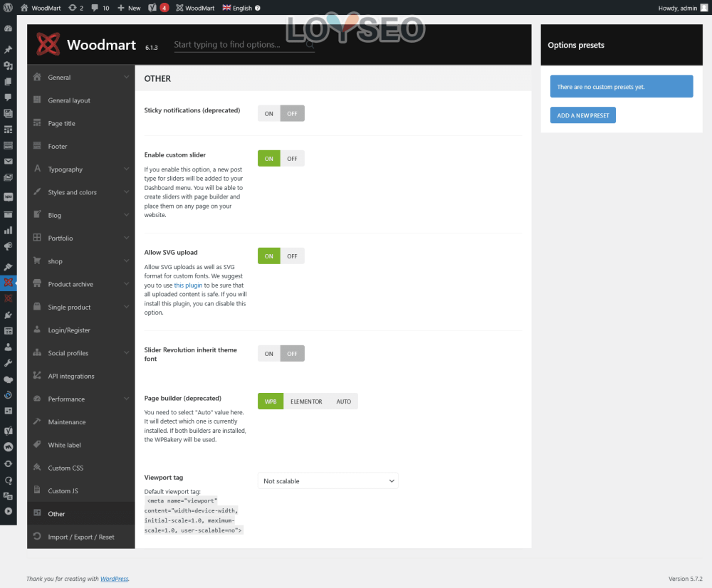Open the WordPress logo menu
Image resolution: width=712 pixels, height=588 pixels.
coord(8,8)
